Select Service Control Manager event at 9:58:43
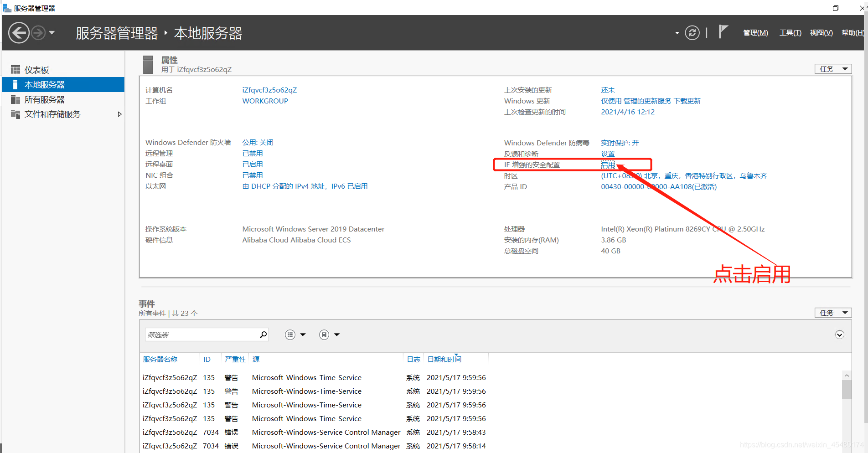 [x=314, y=432]
